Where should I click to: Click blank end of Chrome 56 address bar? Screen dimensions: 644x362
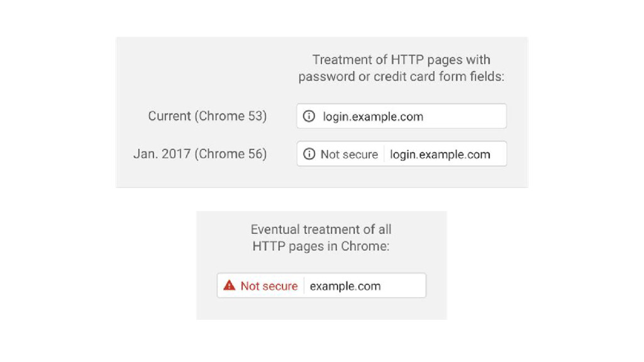499,154
